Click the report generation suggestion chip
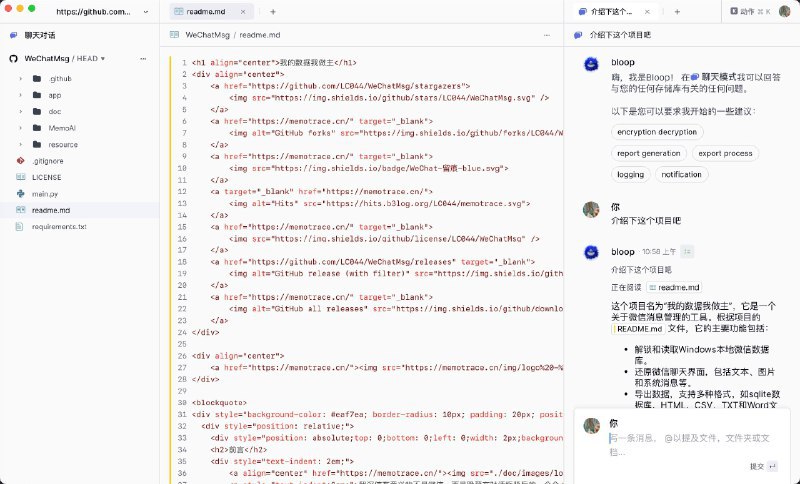The height and width of the screenshot is (484, 800). click(x=648, y=153)
